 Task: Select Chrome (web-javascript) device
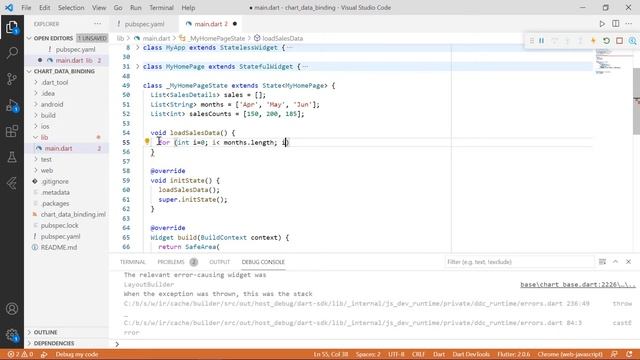click(x=570, y=354)
